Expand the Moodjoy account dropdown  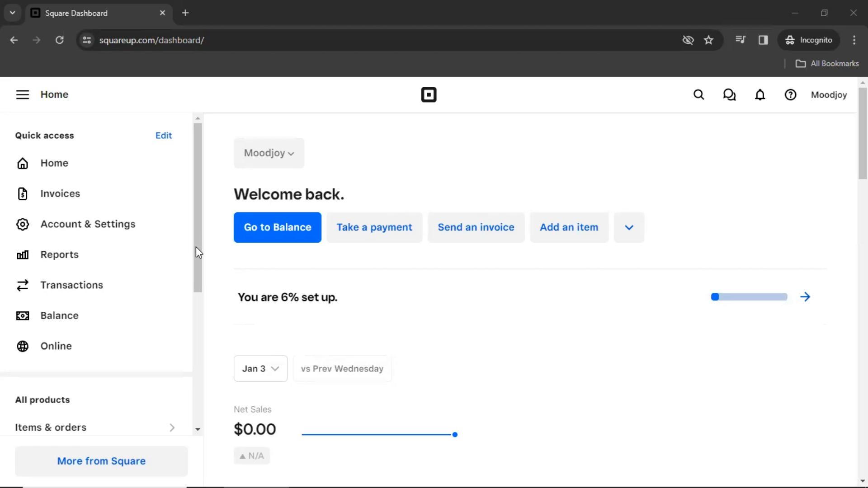[x=269, y=153]
